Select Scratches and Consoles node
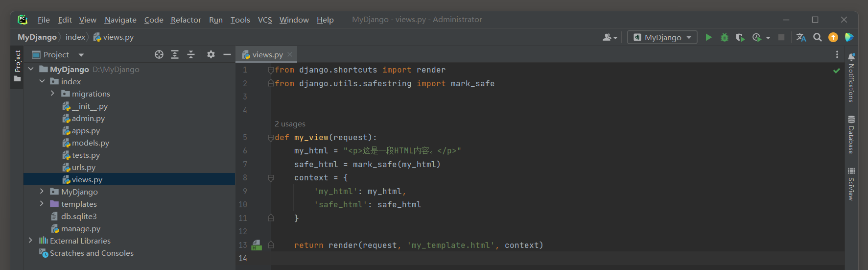 [92, 253]
